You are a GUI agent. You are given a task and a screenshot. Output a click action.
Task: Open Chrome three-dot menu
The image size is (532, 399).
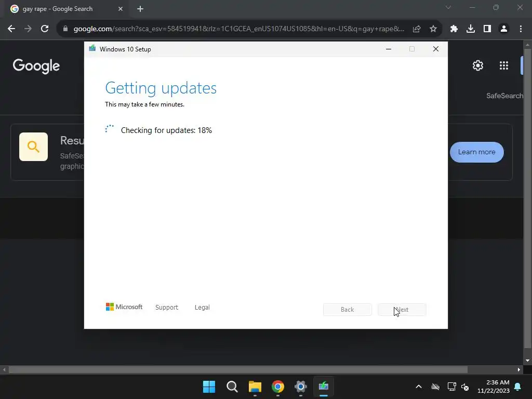(521, 29)
